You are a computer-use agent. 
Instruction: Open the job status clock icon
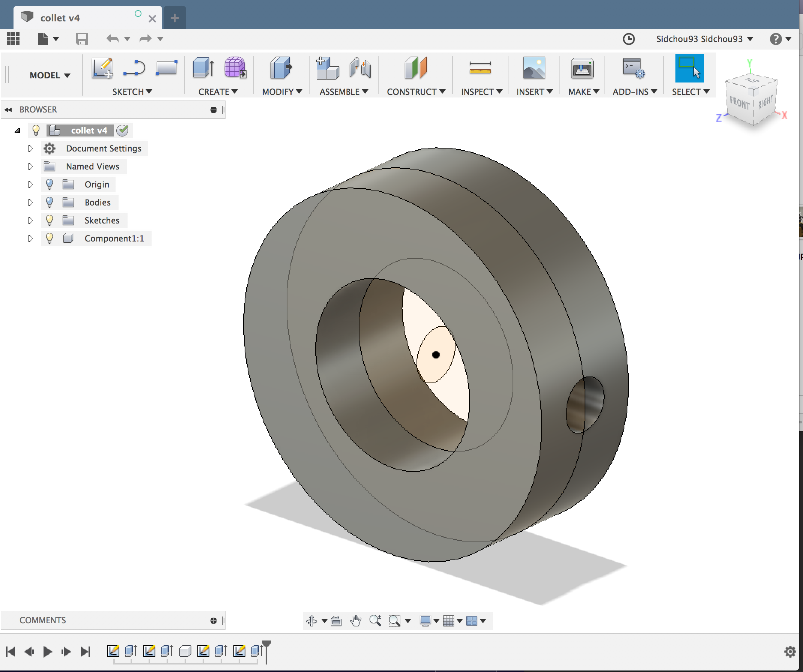(x=629, y=39)
